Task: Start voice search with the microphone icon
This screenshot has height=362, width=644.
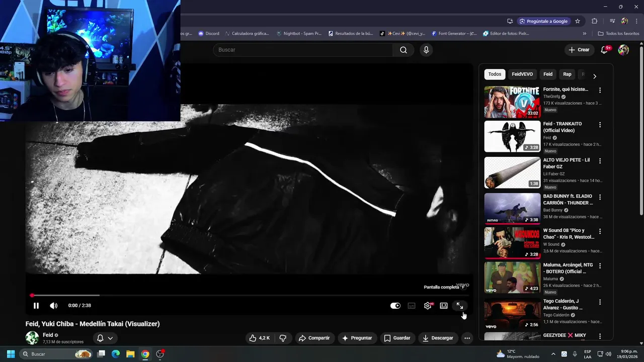Action: point(426,50)
